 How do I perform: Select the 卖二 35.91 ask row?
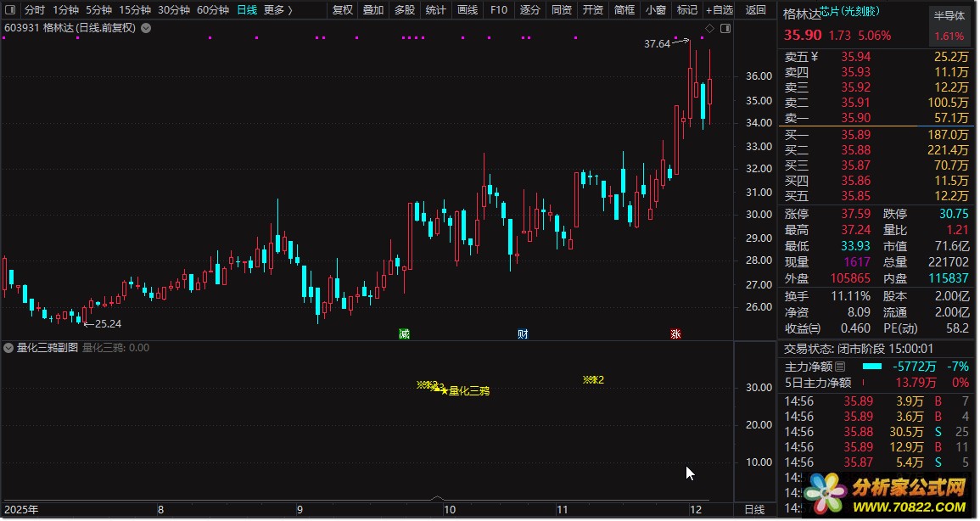[x=876, y=103]
